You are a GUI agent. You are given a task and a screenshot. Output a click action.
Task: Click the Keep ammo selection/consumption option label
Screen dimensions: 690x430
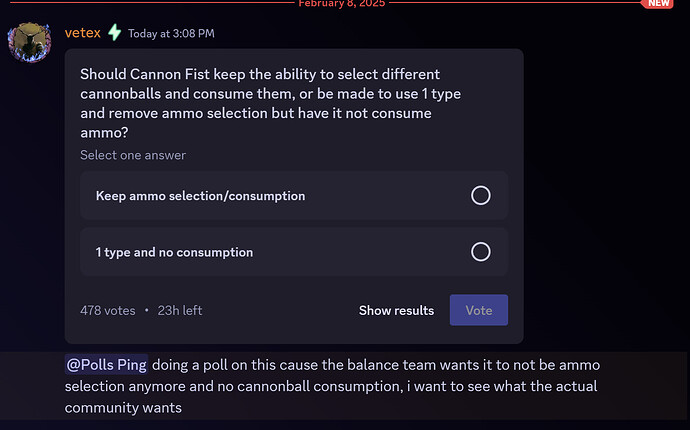coord(200,196)
